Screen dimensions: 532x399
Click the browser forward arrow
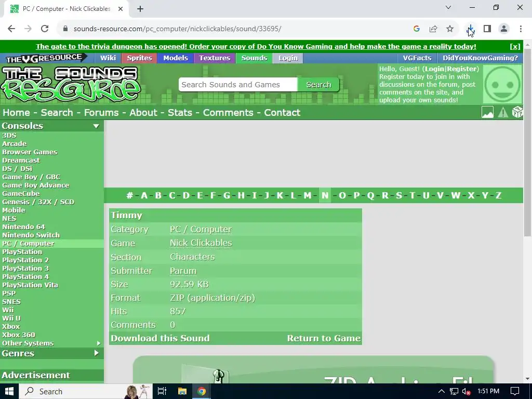(x=28, y=29)
